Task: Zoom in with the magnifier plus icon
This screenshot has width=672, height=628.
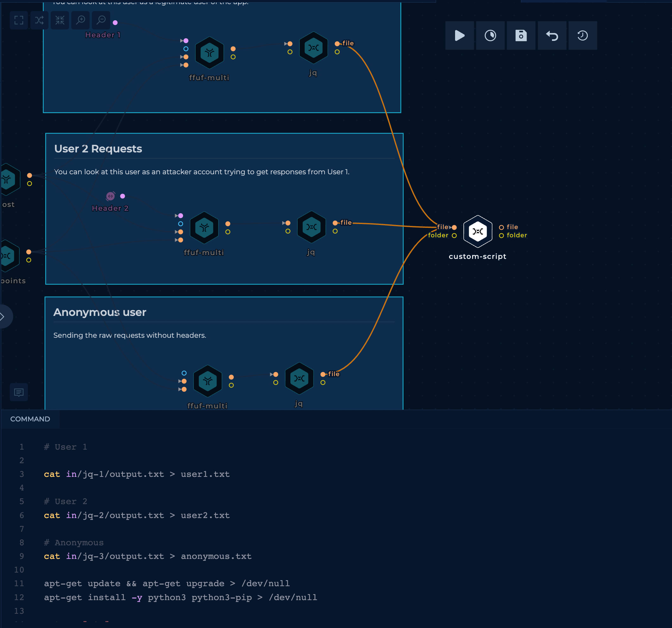Action: 81,20
